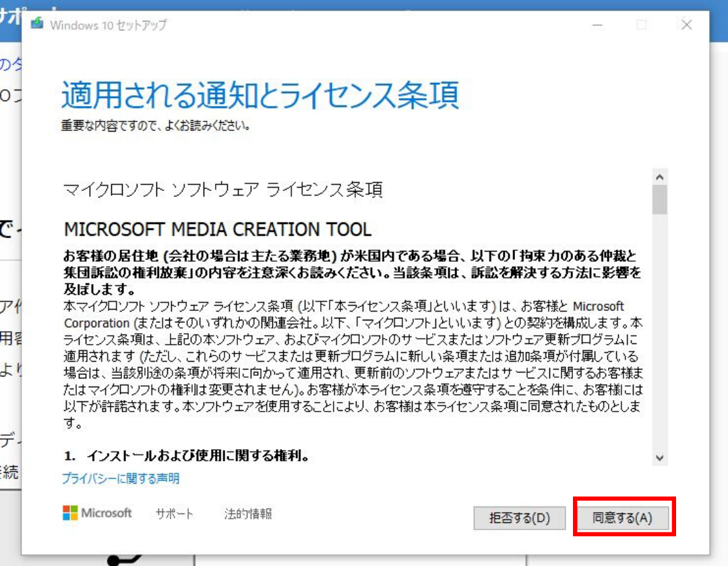728x566 pixels.
Task: Click the text 重要な内容ですので、よくお読みください。
Action: coord(156,125)
